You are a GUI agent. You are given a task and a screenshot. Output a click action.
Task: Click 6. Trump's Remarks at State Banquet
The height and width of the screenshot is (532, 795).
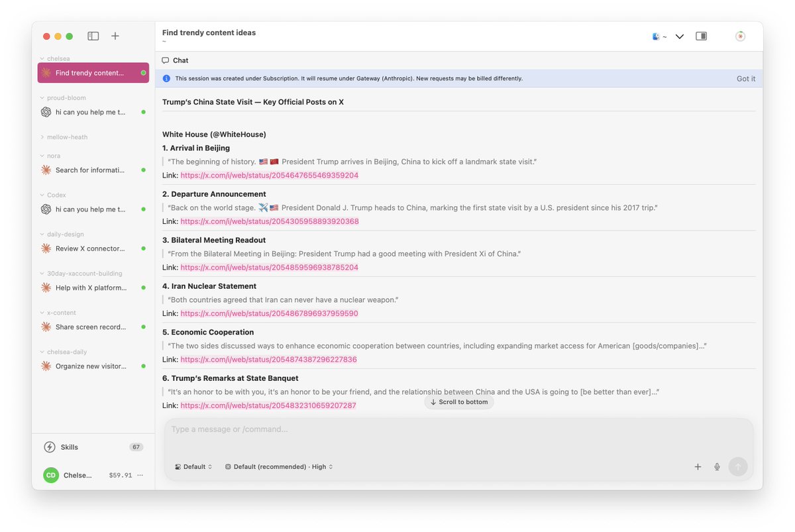(x=231, y=378)
